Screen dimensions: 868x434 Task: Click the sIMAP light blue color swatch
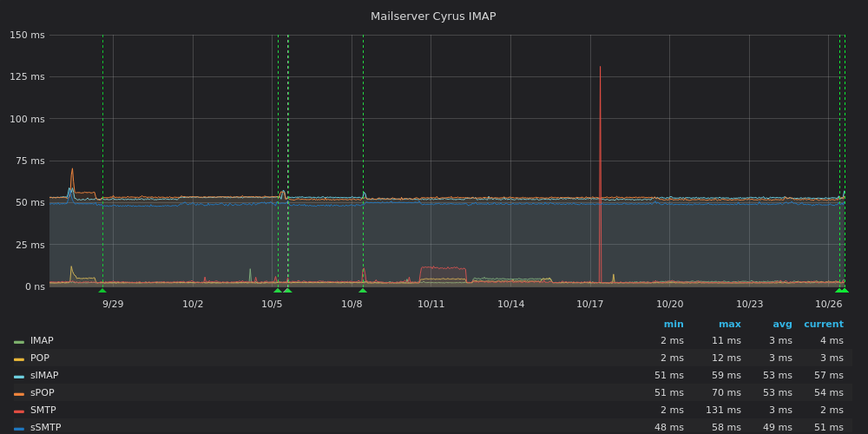(x=19, y=377)
